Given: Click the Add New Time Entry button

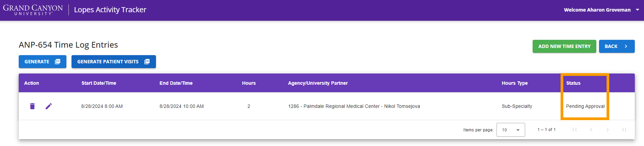Looking at the screenshot, I should (x=564, y=46).
